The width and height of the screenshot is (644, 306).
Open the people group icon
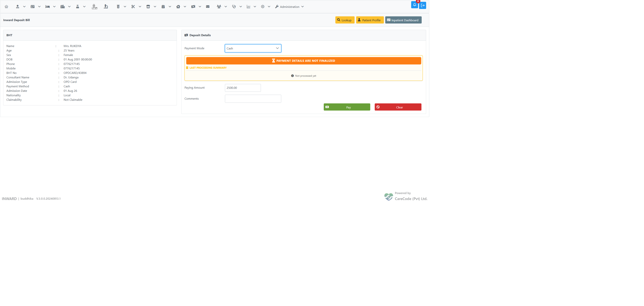pyautogui.click(x=219, y=7)
